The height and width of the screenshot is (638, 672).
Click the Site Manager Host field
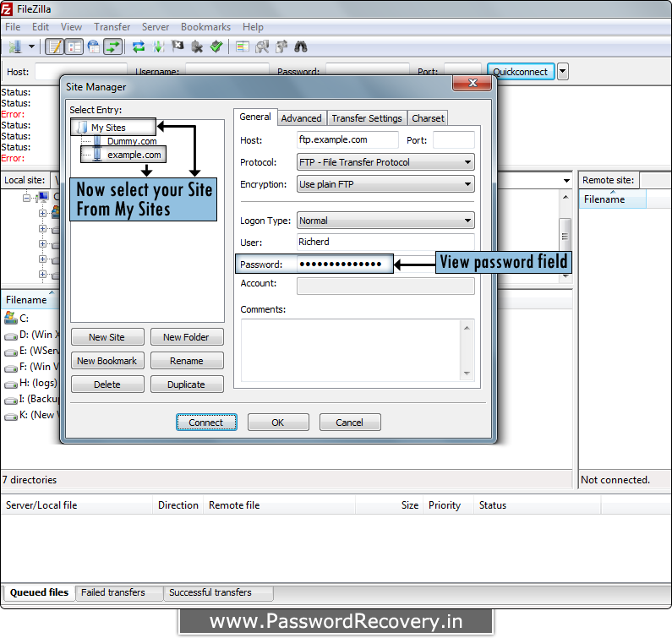[x=347, y=139]
